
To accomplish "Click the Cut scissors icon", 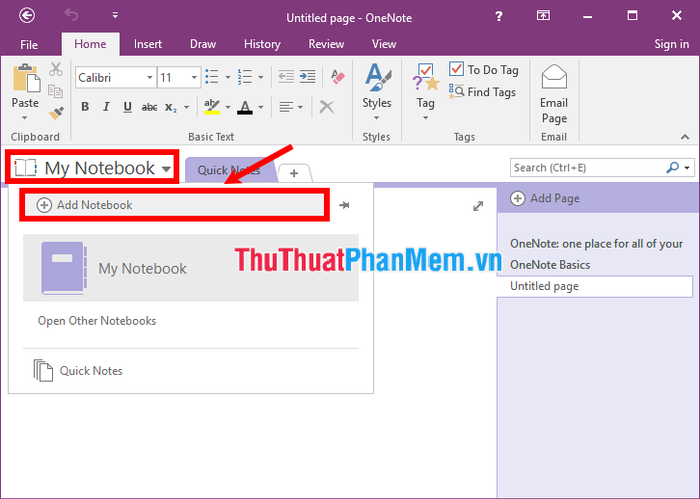I will point(56,69).
